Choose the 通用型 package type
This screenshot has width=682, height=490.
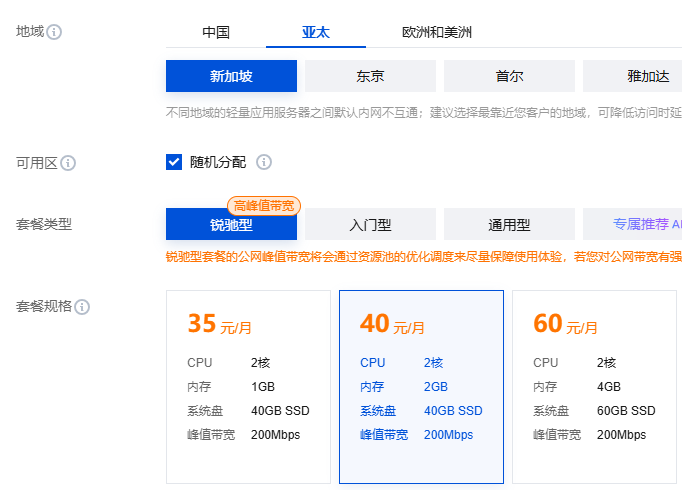coord(509,225)
